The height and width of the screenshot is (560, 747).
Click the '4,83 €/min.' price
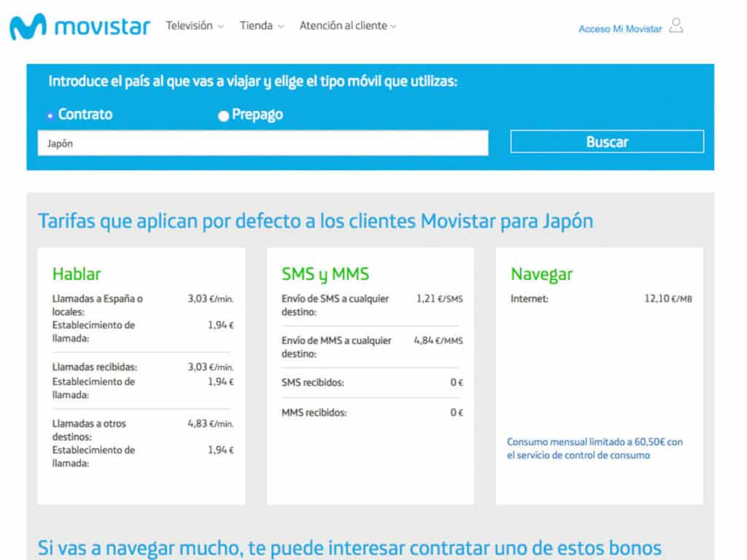[210, 424]
